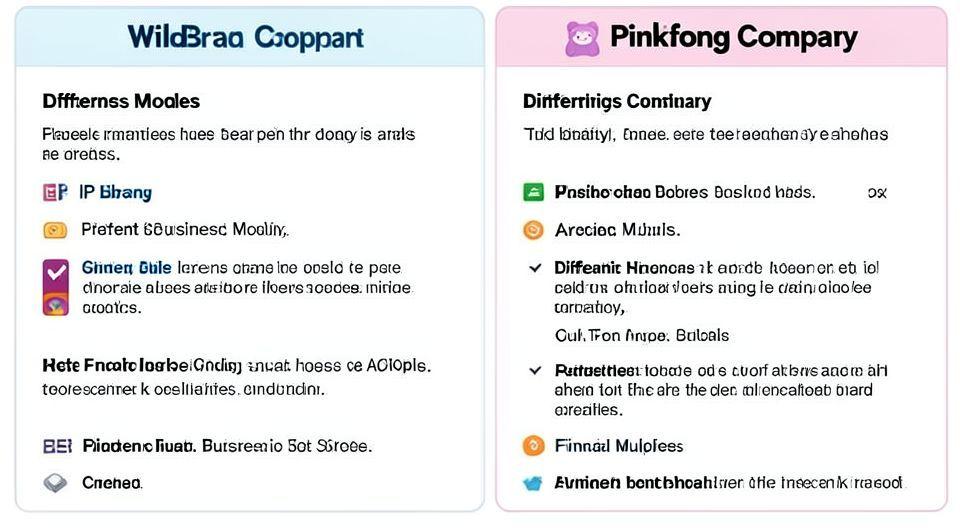Image resolution: width=960 pixels, height=528 pixels.
Task: Click the Differnss Modles heading
Action: [121, 101]
